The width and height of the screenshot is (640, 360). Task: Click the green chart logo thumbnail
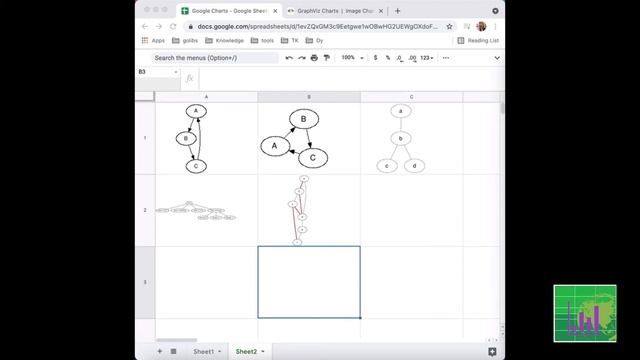(x=585, y=313)
